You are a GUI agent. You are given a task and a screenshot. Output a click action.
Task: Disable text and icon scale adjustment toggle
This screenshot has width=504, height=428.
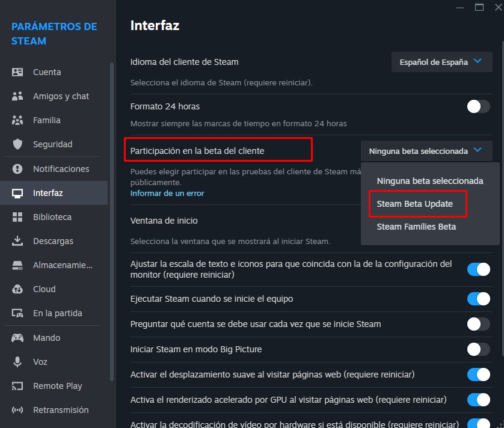(x=478, y=269)
